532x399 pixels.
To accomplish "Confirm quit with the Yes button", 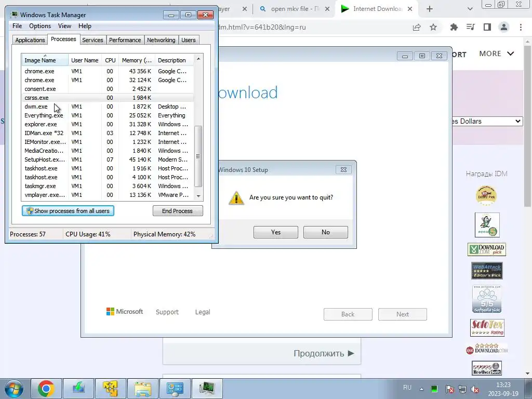I will tap(276, 232).
